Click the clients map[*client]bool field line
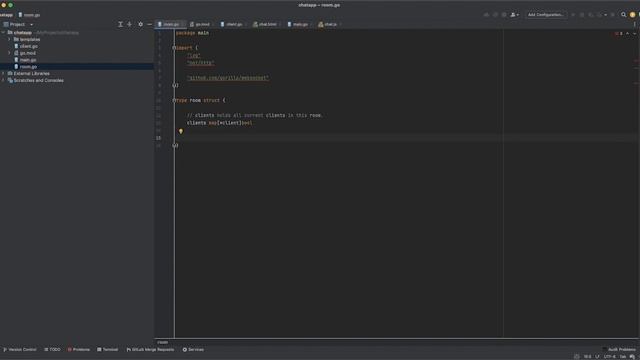Viewport: 640px width, 360px height. 220,122
